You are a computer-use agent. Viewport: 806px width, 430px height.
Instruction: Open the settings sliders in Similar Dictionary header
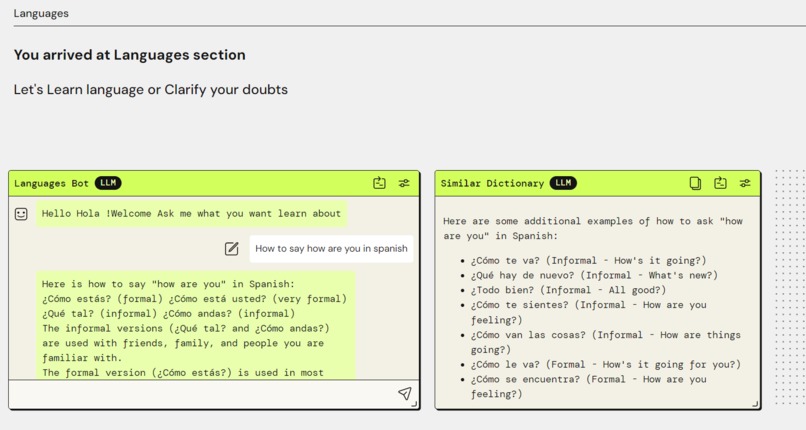coord(745,183)
